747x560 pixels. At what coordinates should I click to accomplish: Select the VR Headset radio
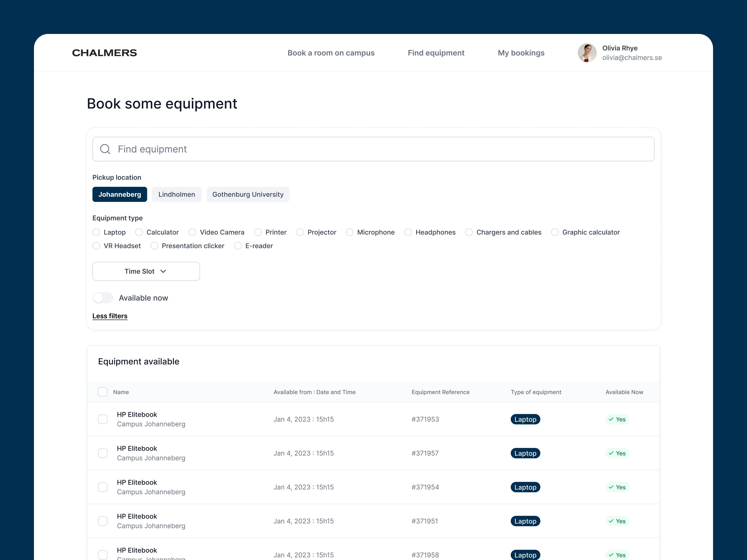coord(96,246)
